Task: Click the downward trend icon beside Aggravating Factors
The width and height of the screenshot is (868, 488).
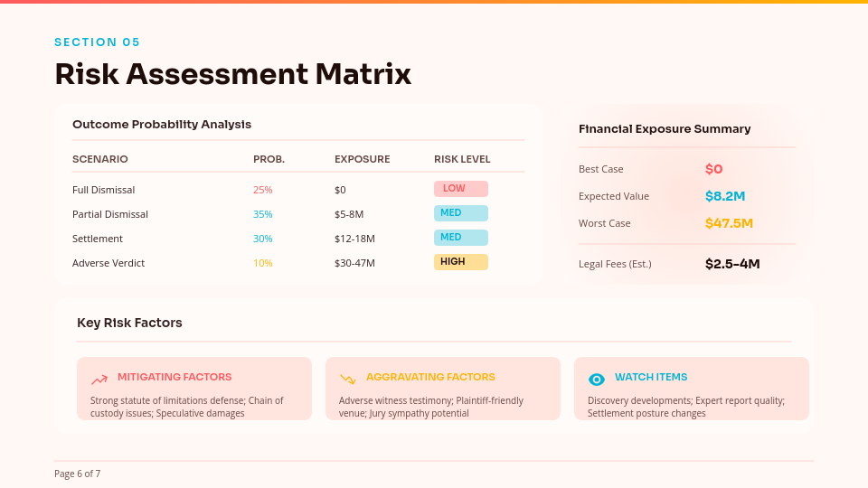Action: [348, 380]
